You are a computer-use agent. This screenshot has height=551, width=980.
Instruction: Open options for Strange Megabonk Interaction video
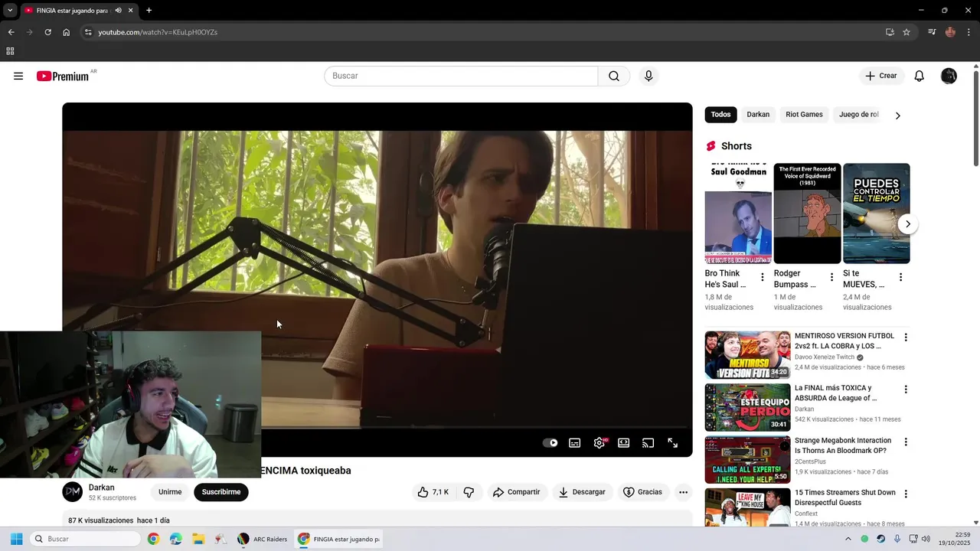[906, 442]
